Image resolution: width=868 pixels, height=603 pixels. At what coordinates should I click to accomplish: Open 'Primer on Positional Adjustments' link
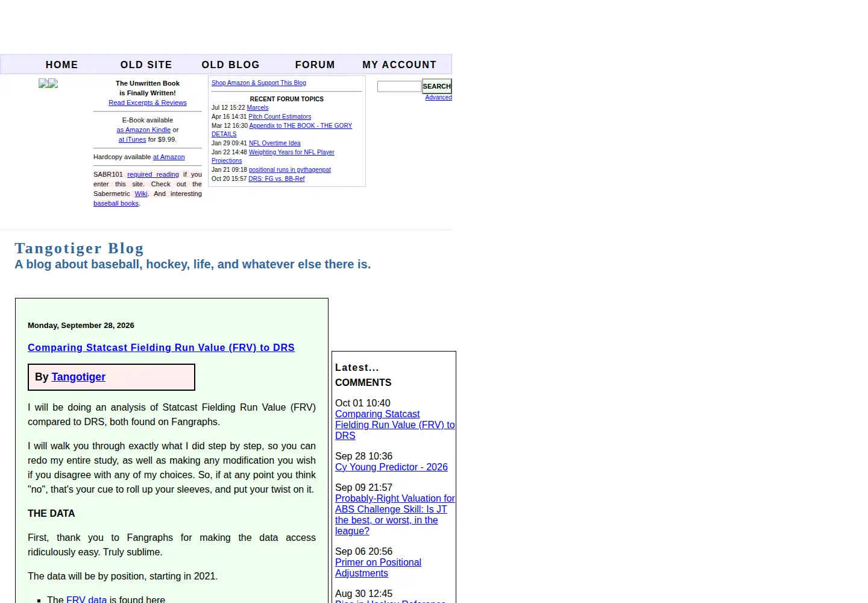pos(378,567)
